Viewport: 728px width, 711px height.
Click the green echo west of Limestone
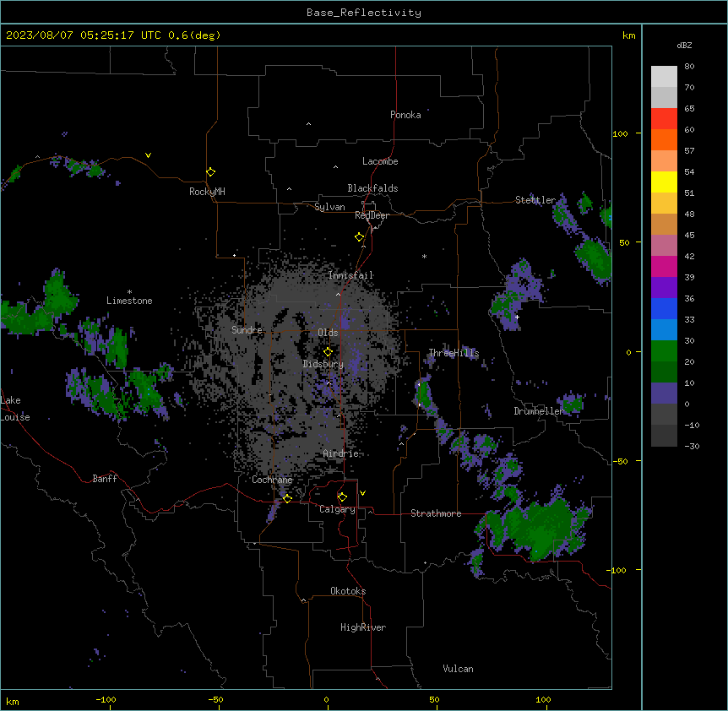(60, 292)
